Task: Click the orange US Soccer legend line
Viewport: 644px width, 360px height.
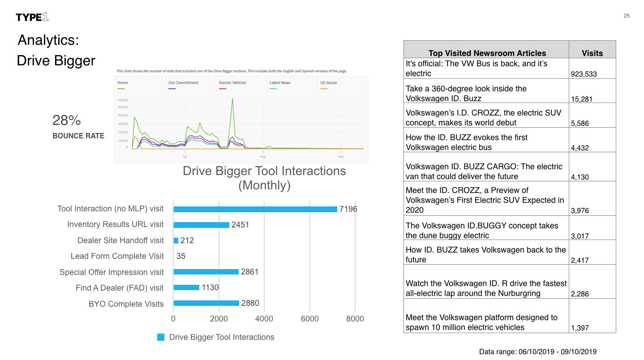Action: click(324, 89)
